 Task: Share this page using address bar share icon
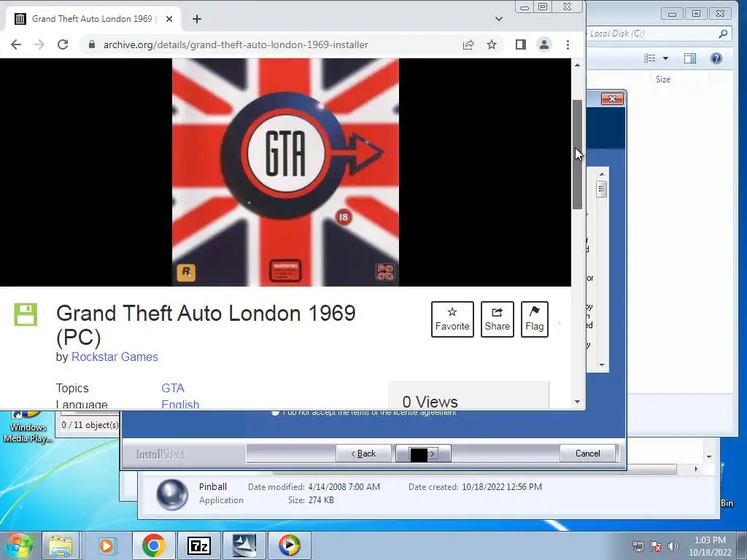click(468, 44)
